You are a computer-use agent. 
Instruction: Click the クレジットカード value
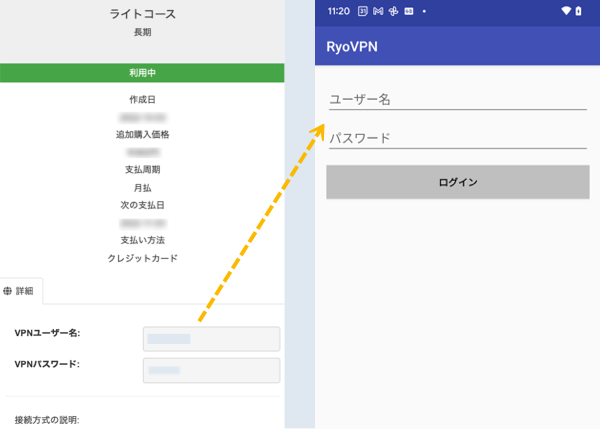(142, 258)
